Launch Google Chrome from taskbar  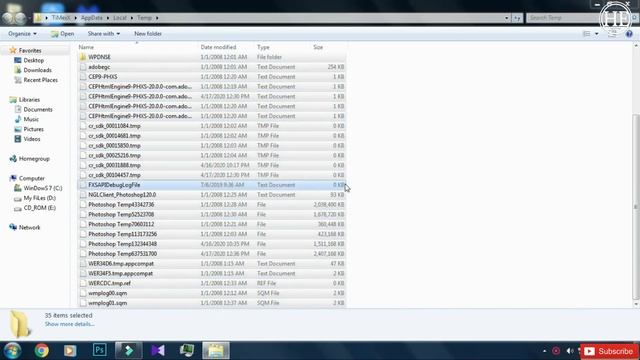click(42, 351)
